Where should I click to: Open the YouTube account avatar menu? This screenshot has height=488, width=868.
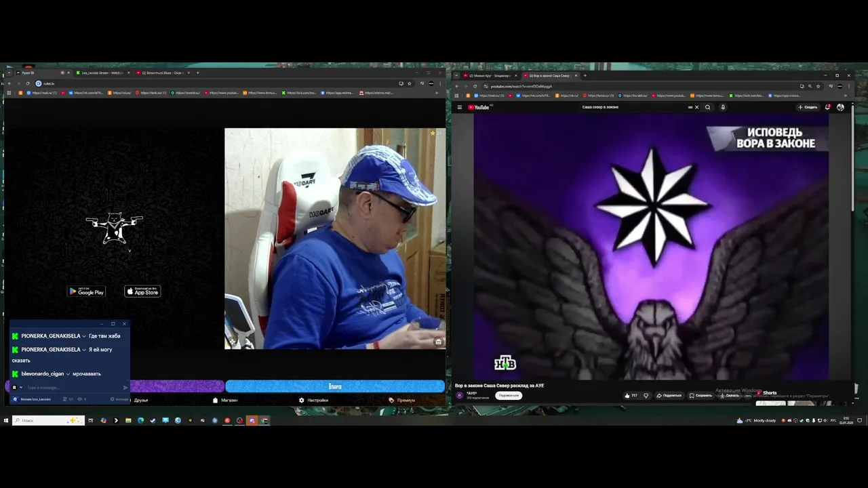[x=840, y=107]
